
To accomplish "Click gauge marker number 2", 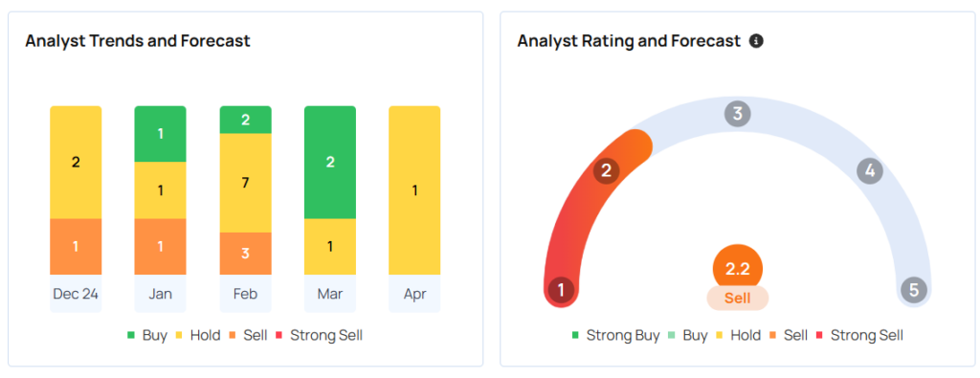I will 606,170.
